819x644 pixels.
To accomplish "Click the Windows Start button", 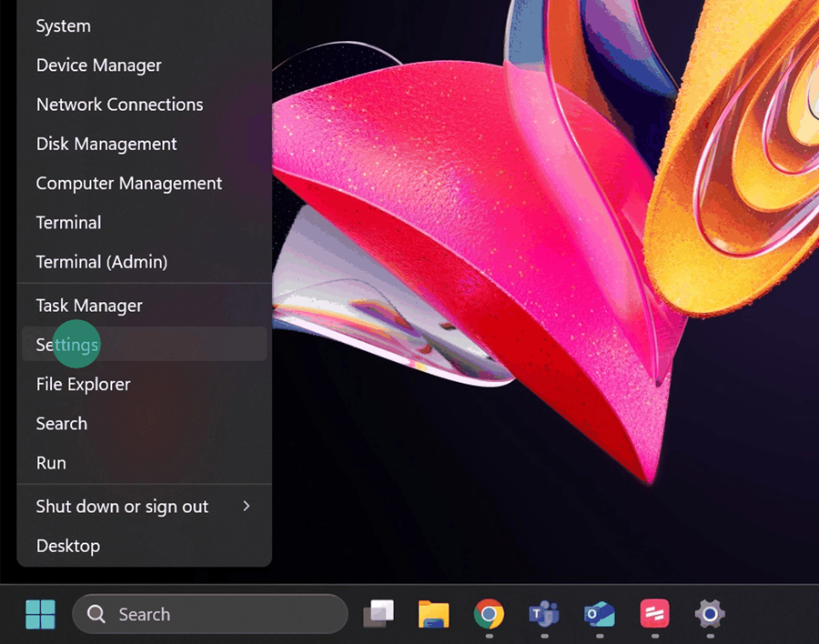I will (40, 615).
